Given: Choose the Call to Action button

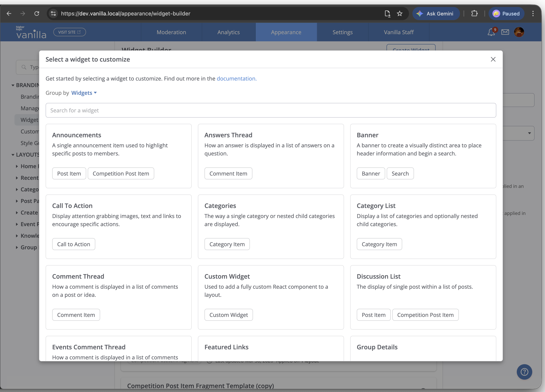Looking at the screenshot, I should click(x=73, y=244).
